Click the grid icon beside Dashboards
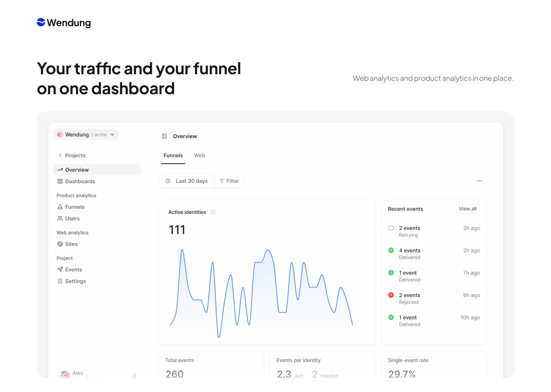This screenshot has height=392, width=551. (60, 181)
